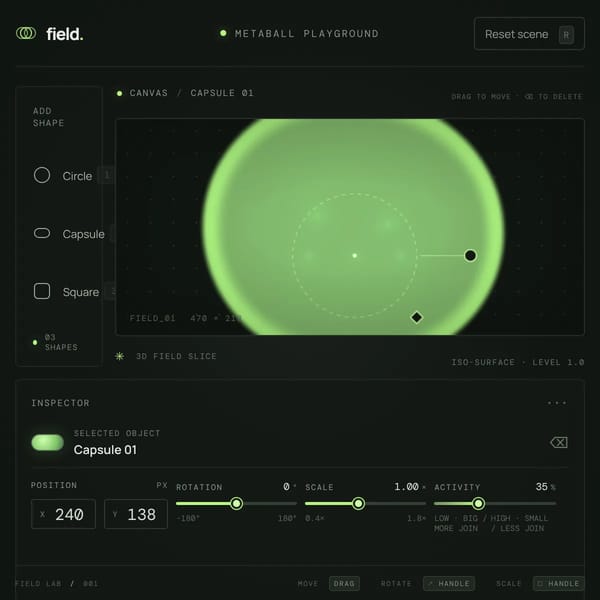Click the FIELD LAB footer label
This screenshot has width=600, height=600.
[x=38, y=584]
